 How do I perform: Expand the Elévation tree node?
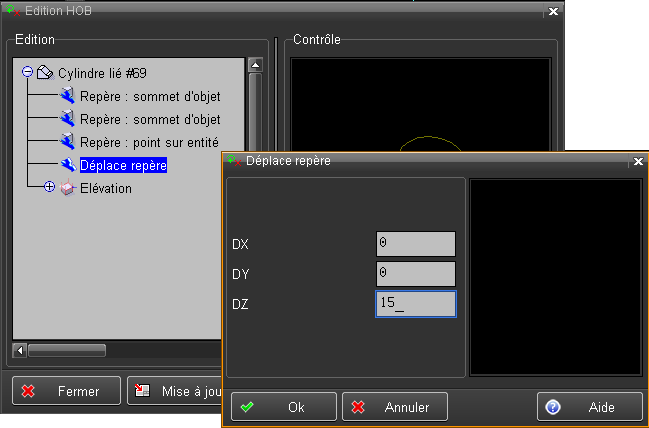(49, 188)
